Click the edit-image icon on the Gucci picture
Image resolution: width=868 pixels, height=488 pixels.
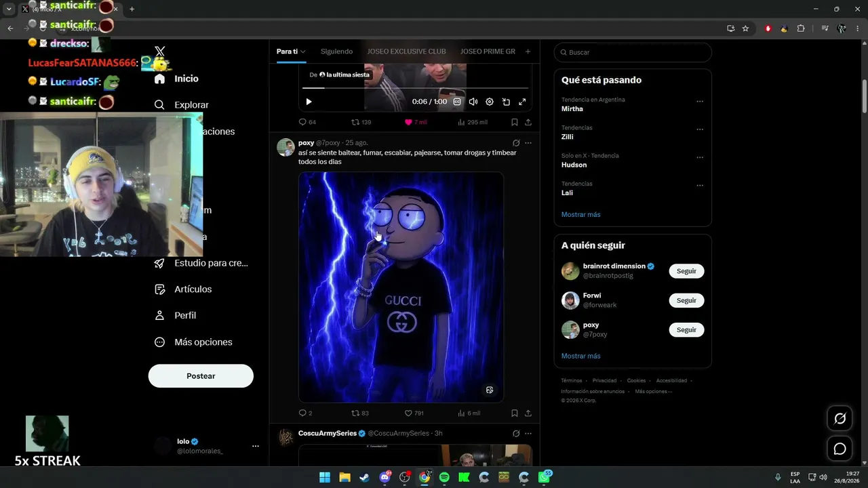tap(490, 390)
